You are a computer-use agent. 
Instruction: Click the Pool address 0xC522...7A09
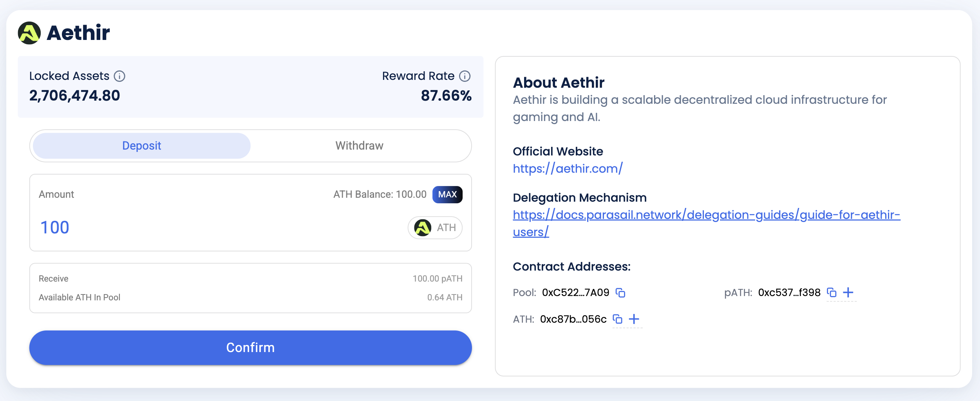click(x=576, y=293)
